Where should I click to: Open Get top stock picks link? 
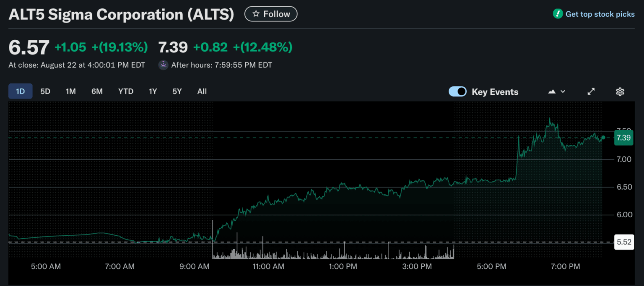pos(600,14)
